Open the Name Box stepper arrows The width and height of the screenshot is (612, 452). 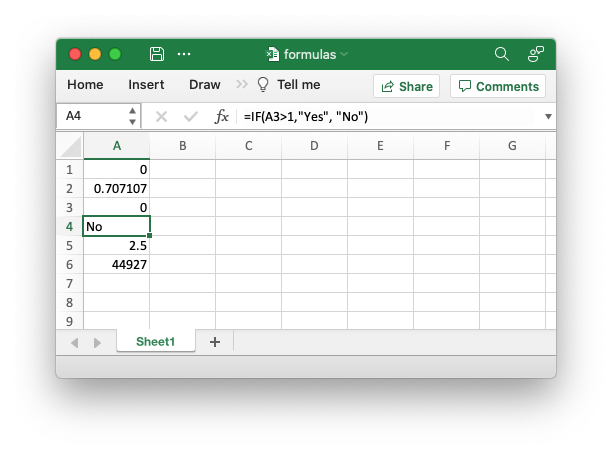click(132, 116)
